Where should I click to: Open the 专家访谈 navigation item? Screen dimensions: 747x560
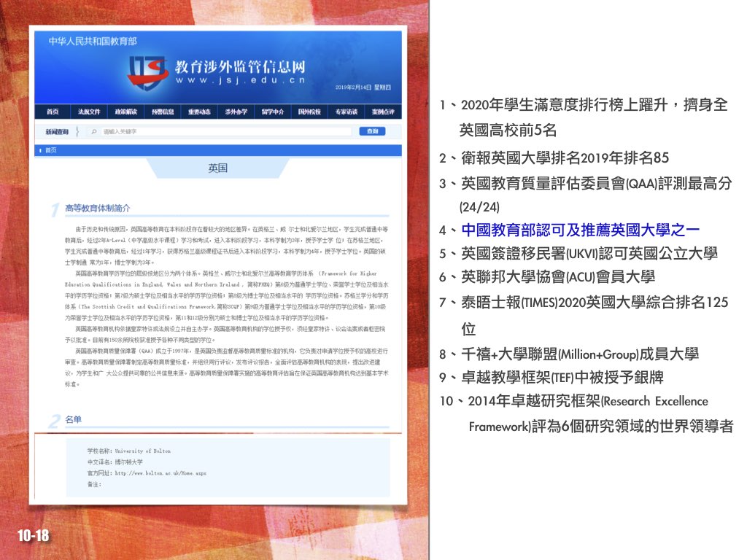click(x=346, y=112)
